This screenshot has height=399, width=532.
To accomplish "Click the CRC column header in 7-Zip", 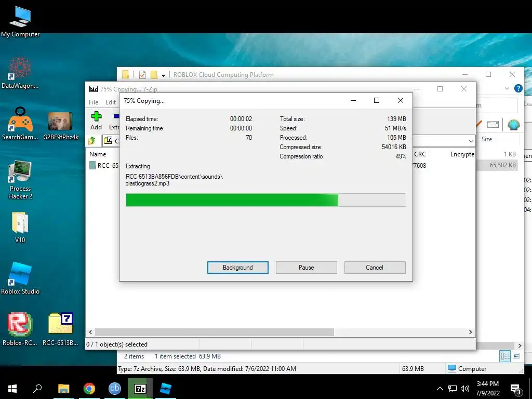I will click(420, 154).
